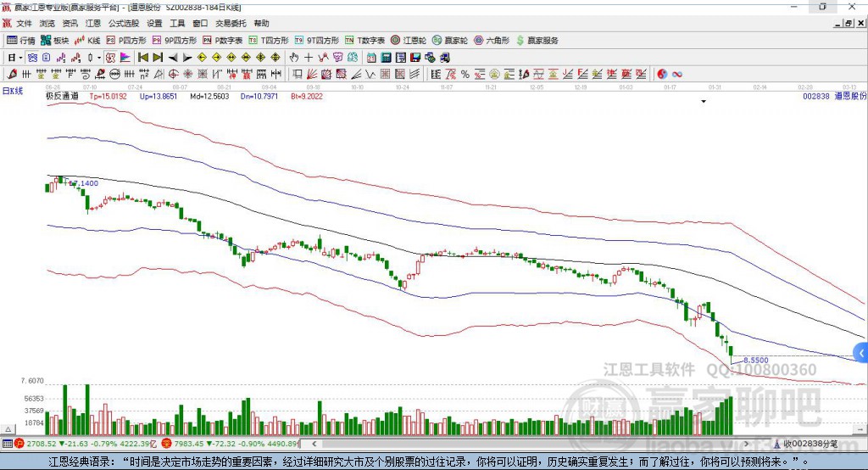Screen dimensions: 868x470
Task: Click the small black dropdown triangle above chart
Action: 704,102
